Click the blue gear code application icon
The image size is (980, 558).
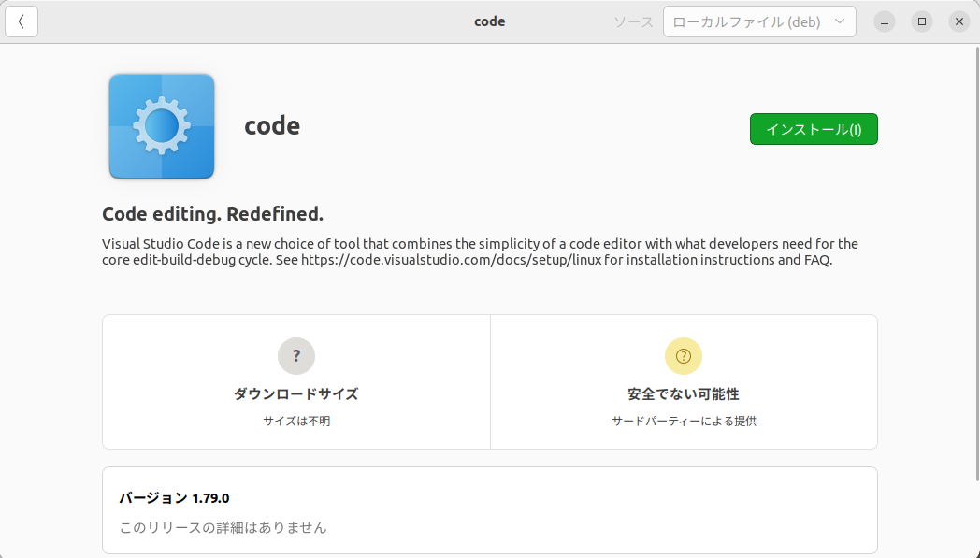point(162,126)
